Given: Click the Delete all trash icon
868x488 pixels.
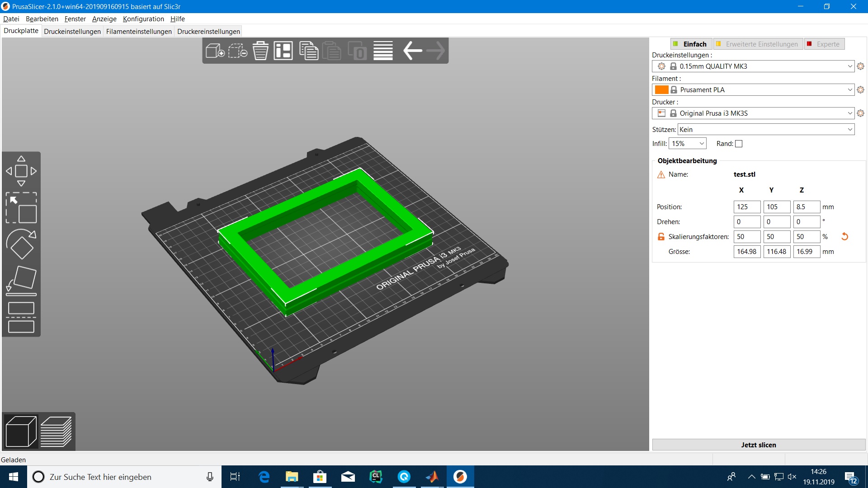Looking at the screenshot, I should (x=260, y=51).
